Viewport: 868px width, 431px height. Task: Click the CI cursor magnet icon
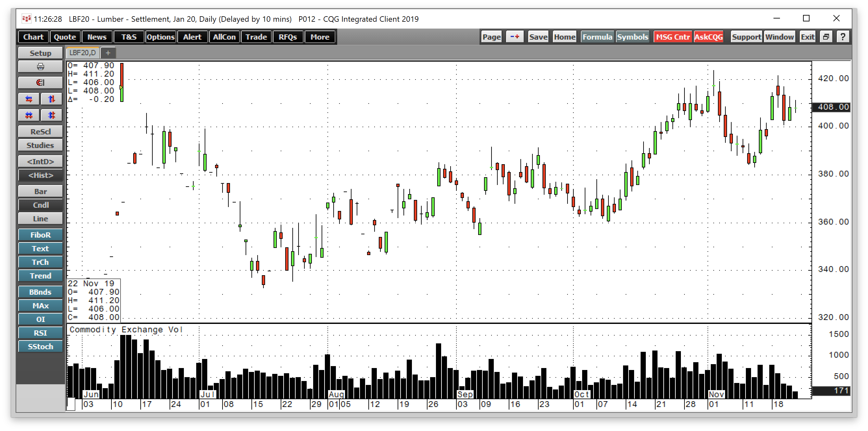coord(40,82)
